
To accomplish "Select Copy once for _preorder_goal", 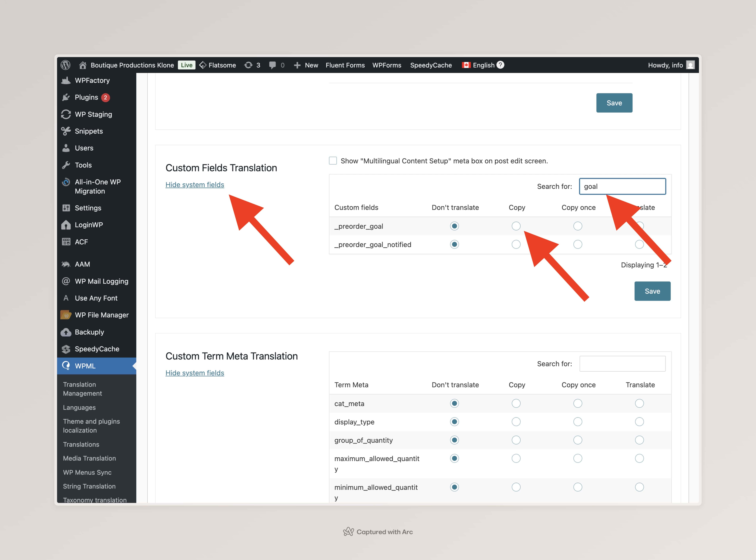I will (x=578, y=226).
